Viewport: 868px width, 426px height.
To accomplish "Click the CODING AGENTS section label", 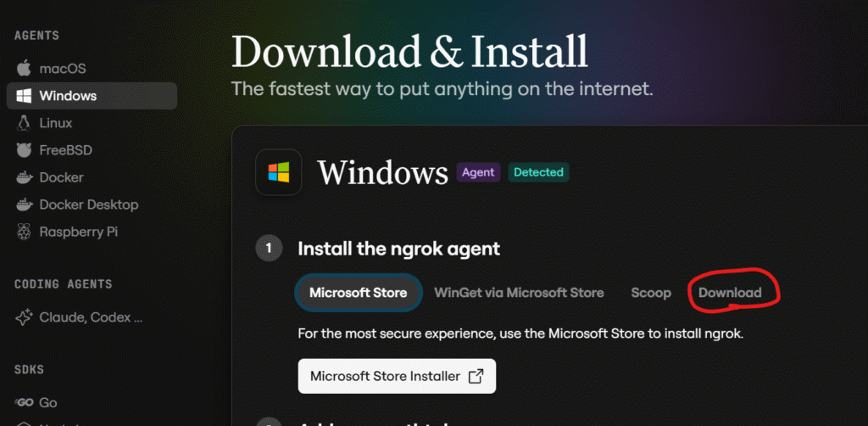I will point(63,284).
